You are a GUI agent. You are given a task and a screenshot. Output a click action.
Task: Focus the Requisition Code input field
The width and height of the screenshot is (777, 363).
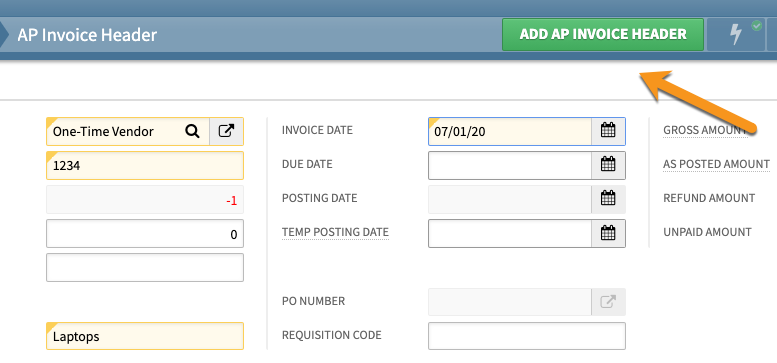[x=527, y=336]
